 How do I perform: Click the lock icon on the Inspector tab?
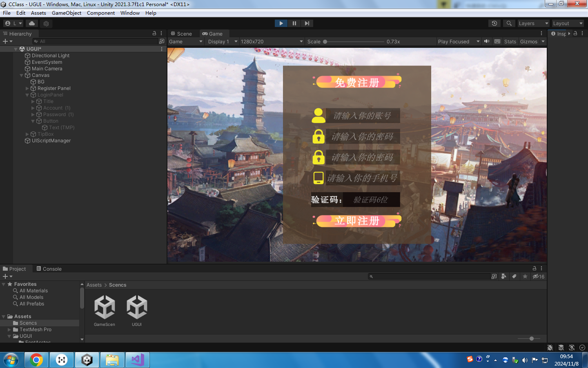click(575, 34)
